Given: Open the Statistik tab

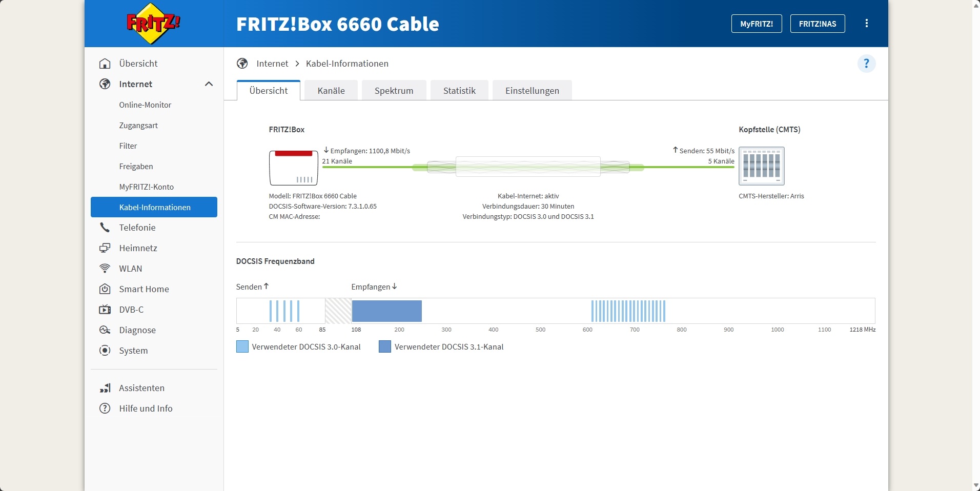Looking at the screenshot, I should coord(459,90).
